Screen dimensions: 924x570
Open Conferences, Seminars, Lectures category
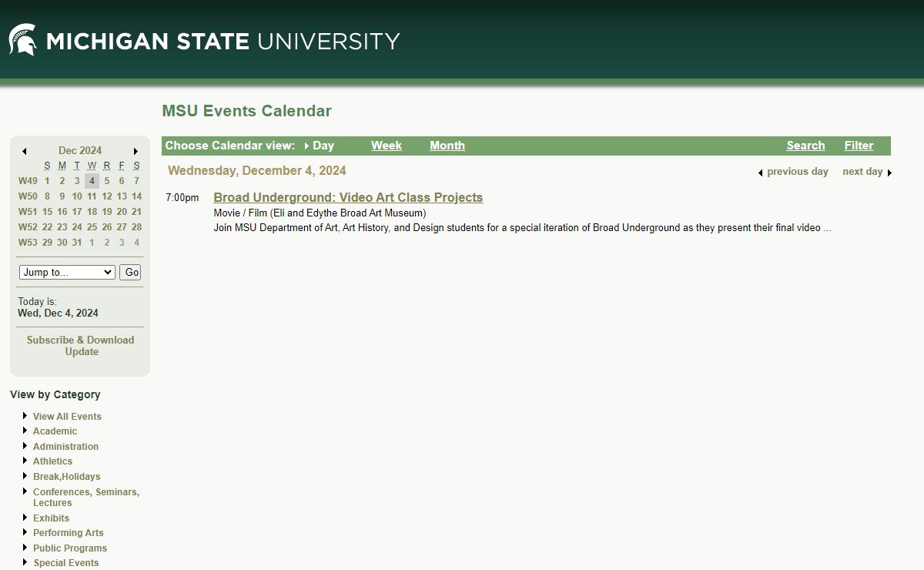[x=86, y=498]
